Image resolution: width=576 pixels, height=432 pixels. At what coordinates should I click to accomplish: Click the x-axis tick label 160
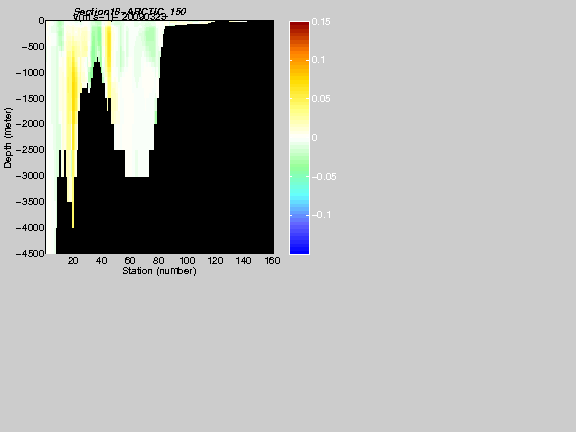(x=273, y=261)
